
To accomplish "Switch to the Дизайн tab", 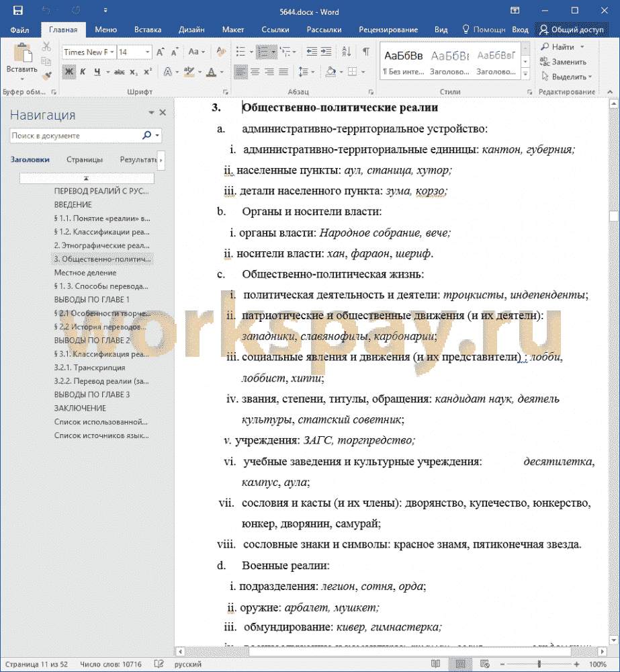I will click(x=191, y=30).
